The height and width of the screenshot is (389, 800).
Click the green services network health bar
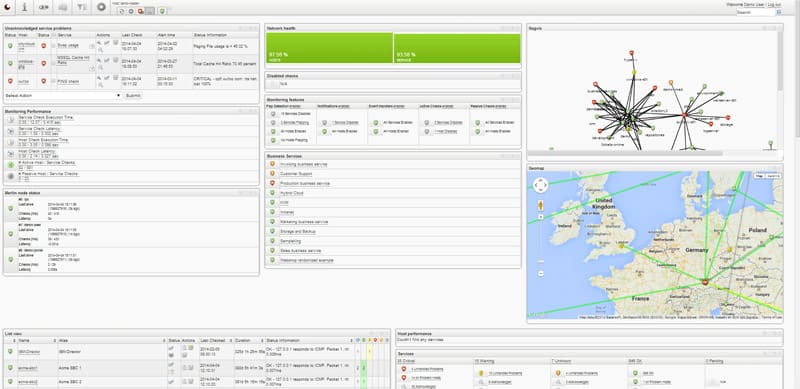[457, 48]
